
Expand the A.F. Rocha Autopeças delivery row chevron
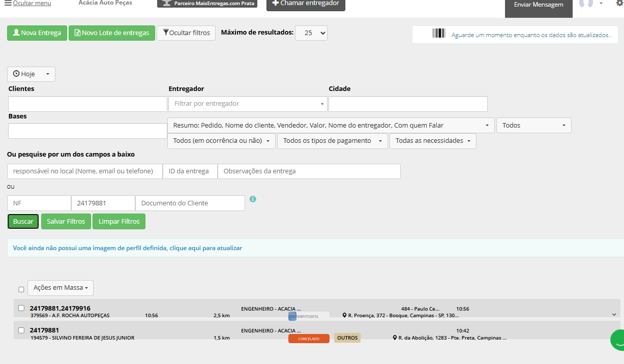click(x=614, y=315)
